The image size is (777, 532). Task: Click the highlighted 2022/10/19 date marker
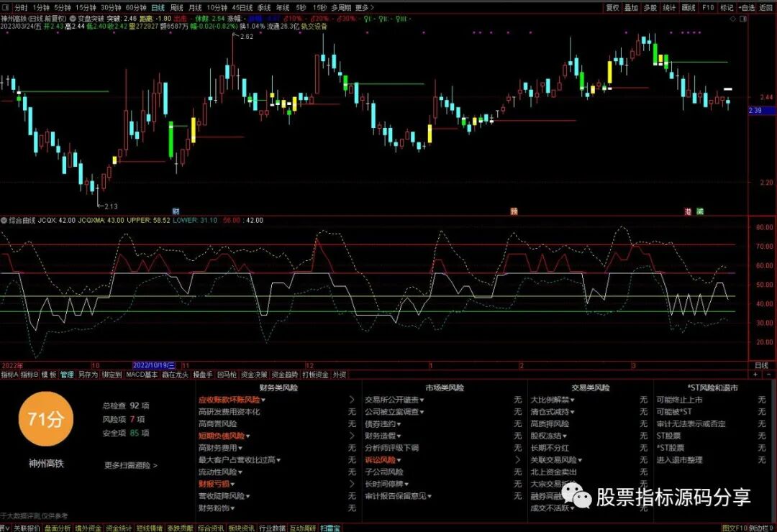(154, 365)
